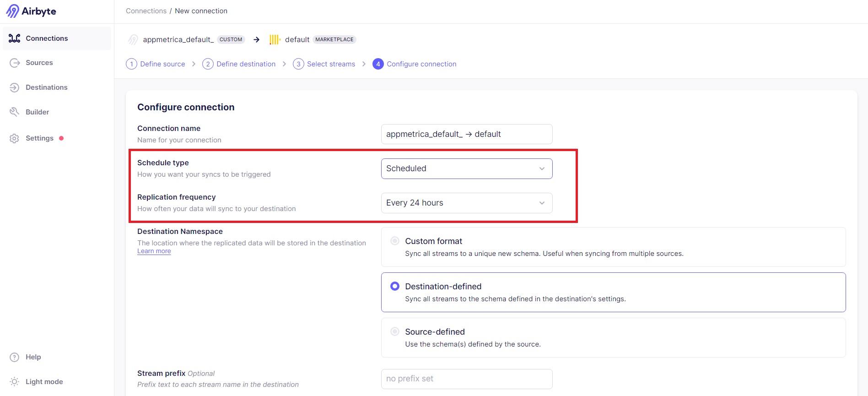Click the step 4 circle icon

pos(378,64)
